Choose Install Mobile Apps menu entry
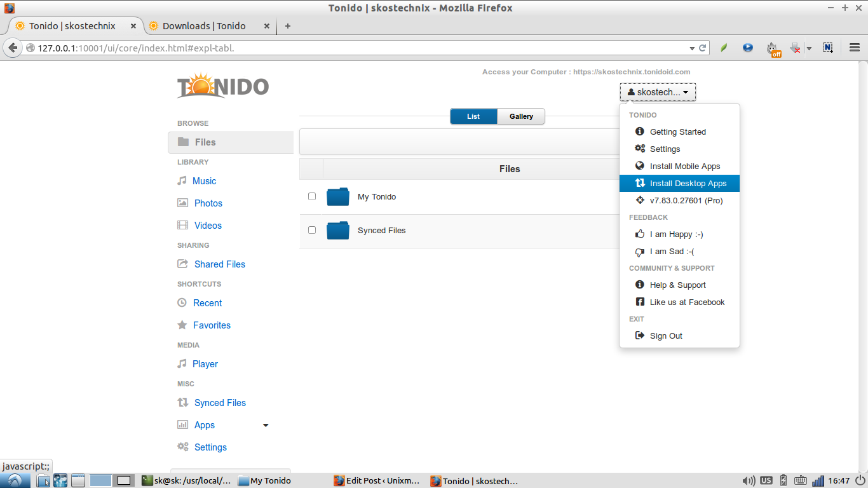Screen dimensions: 868x488 click(x=679, y=166)
